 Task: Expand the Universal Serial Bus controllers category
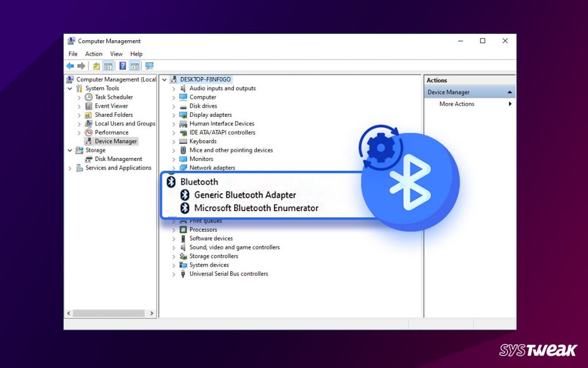(175, 274)
